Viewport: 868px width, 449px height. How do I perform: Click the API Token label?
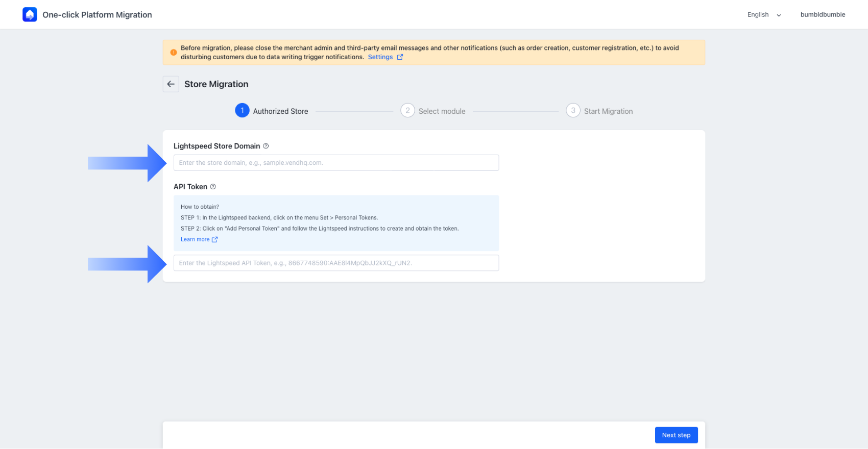tap(190, 187)
